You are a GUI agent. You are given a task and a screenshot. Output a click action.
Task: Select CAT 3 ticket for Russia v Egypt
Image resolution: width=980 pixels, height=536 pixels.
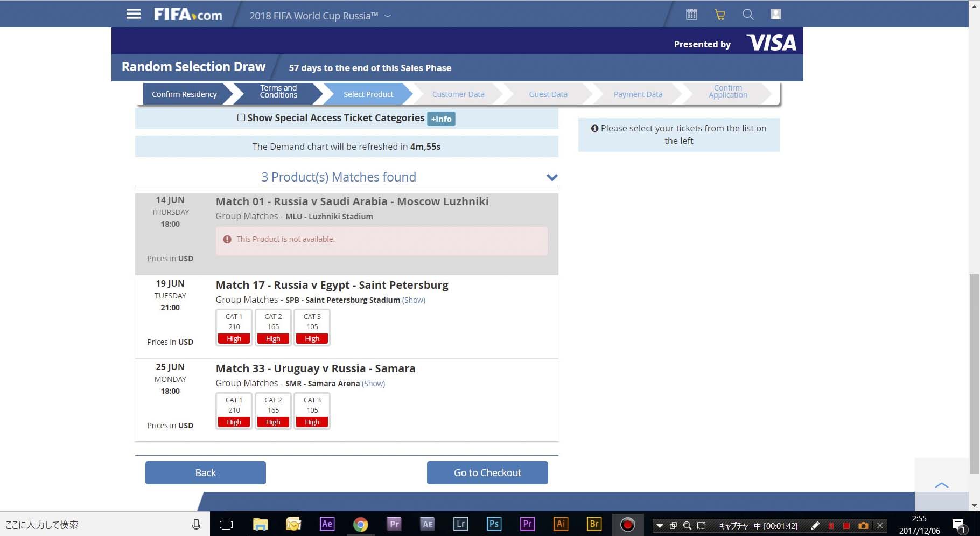point(312,327)
